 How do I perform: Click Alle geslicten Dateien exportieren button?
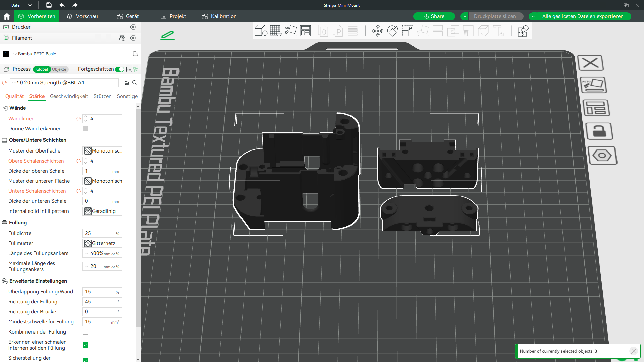pos(583,16)
